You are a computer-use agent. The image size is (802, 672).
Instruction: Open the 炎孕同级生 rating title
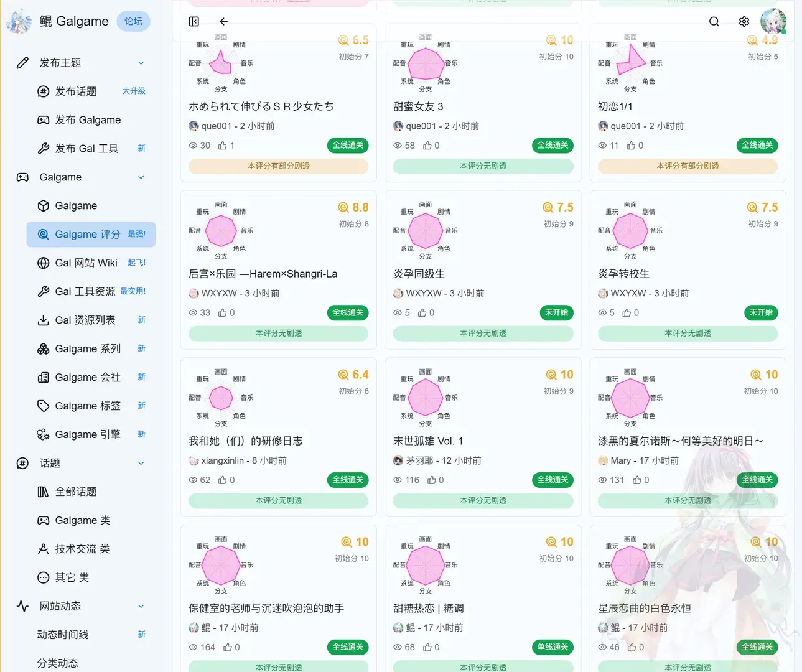419,274
